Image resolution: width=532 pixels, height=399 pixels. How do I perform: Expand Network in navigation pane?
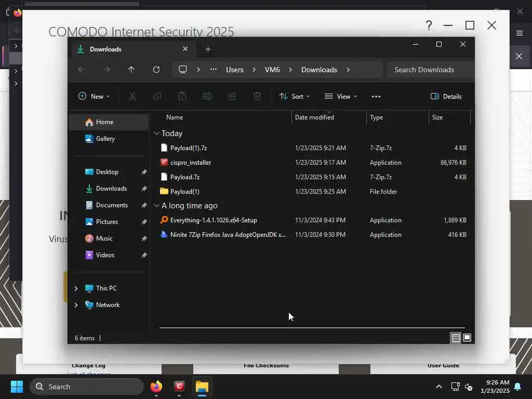(76, 305)
